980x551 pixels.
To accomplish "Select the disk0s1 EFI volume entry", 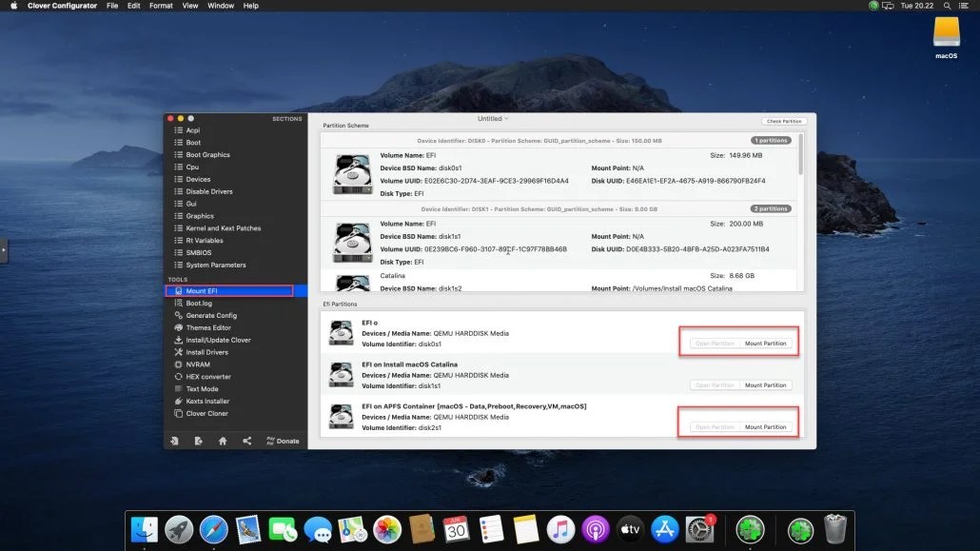I will (559, 174).
